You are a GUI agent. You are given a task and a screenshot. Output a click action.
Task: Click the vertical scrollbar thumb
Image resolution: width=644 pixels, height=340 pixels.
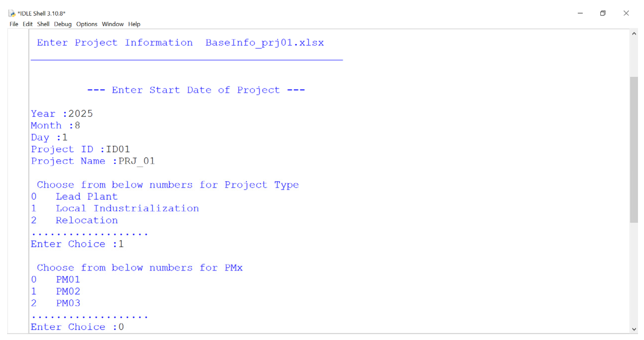point(634,149)
